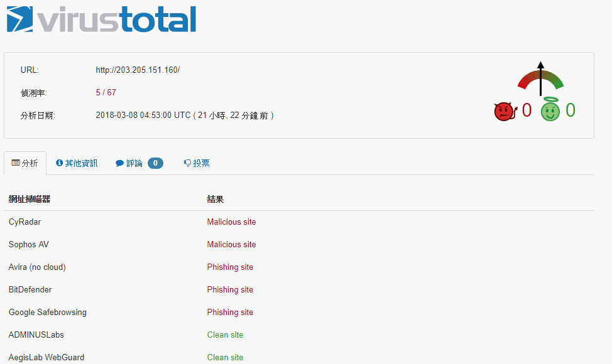Click the 網址掃瞄器 column header
This screenshot has height=364, width=612.
click(x=30, y=199)
